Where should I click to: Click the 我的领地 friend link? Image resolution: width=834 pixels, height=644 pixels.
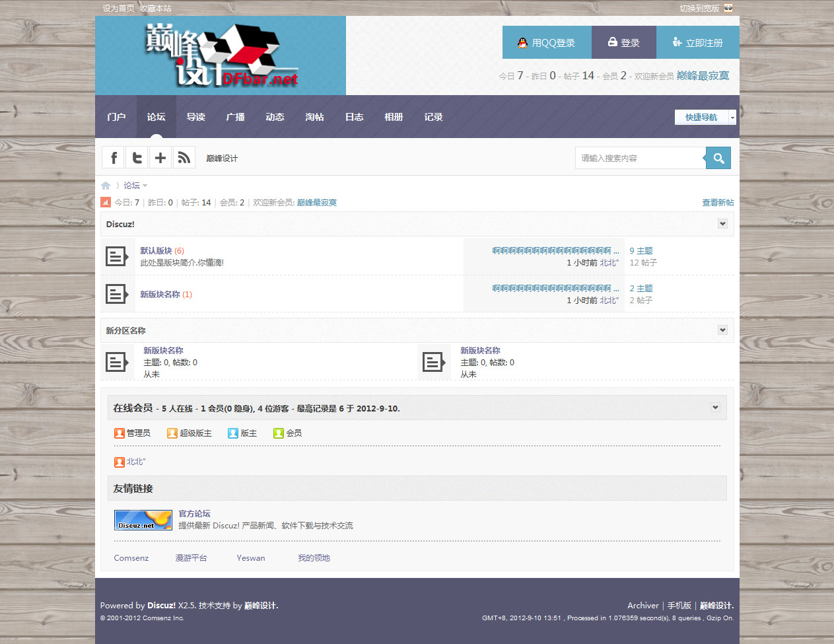click(x=314, y=558)
